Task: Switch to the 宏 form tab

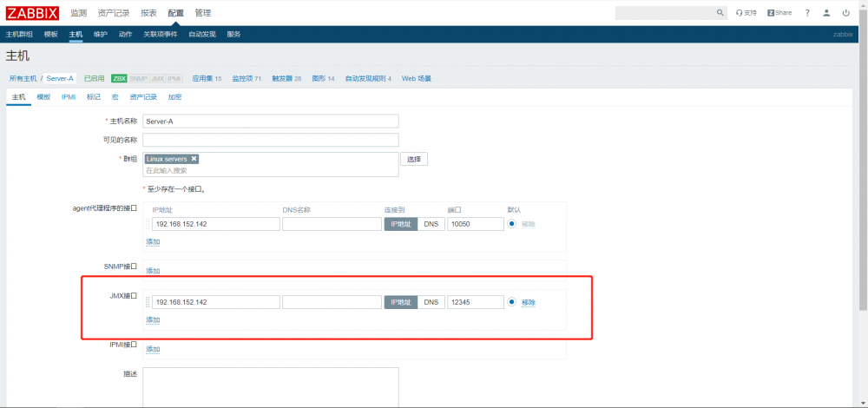Action: tap(115, 97)
